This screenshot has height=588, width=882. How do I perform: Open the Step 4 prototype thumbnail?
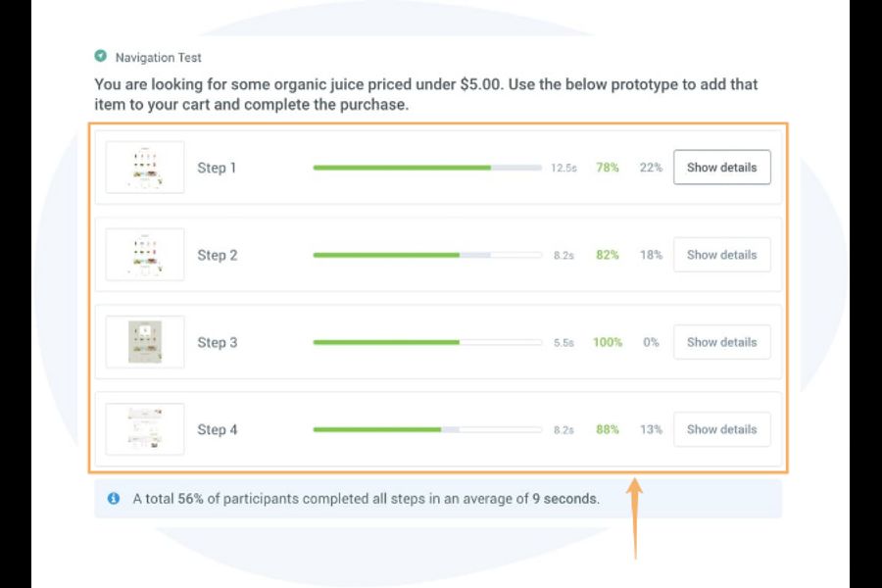144,429
